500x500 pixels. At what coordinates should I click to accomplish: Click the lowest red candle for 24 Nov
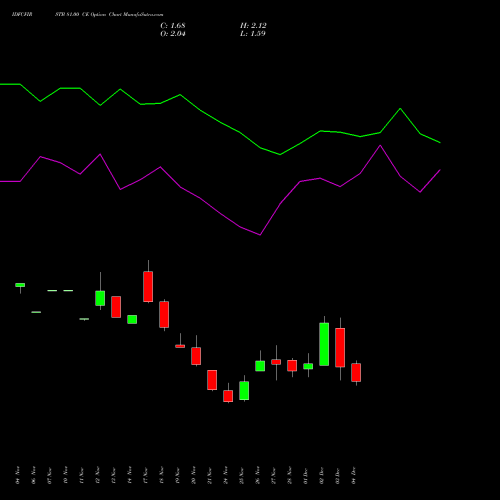click(228, 396)
